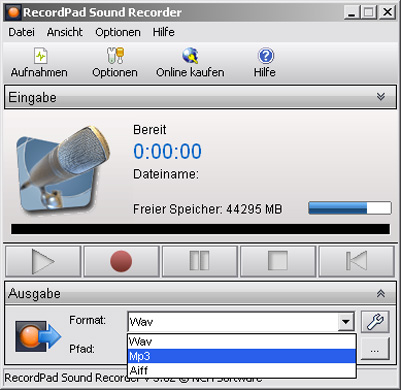Click the Eingabe section header
Screen dimensions: 401x390
pos(200,97)
